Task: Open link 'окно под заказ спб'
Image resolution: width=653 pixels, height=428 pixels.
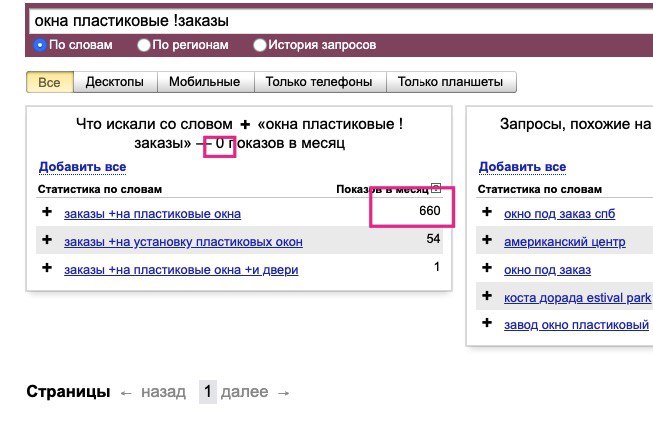Action: coord(559,214)
